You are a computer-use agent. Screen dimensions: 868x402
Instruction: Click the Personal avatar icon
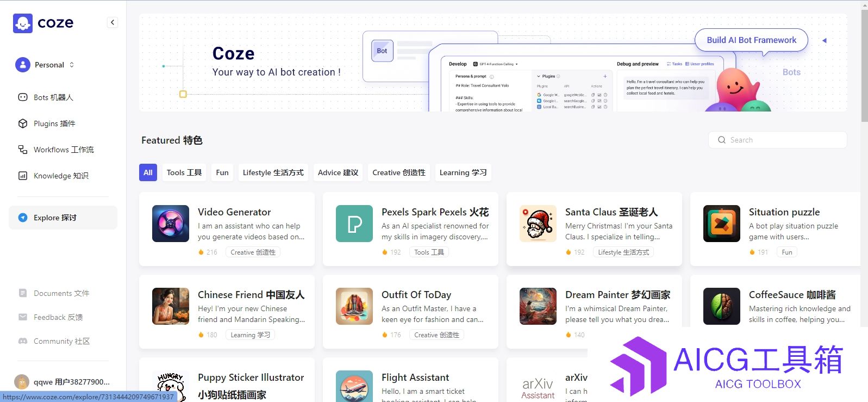23,65
